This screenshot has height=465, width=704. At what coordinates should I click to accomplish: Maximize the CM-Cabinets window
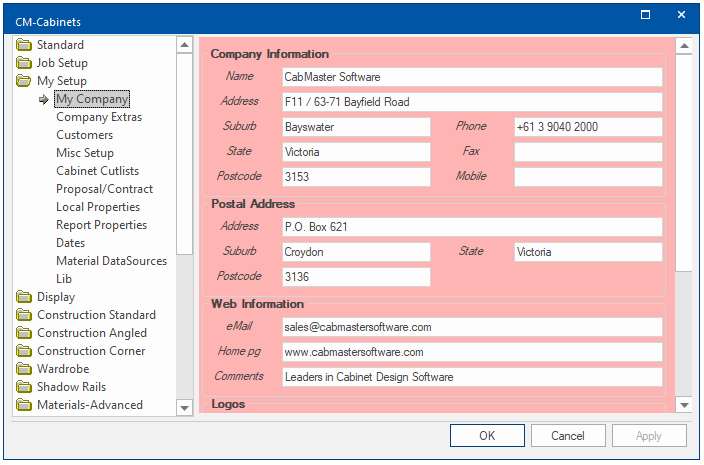pyautogui.click(x=645, y=15)
